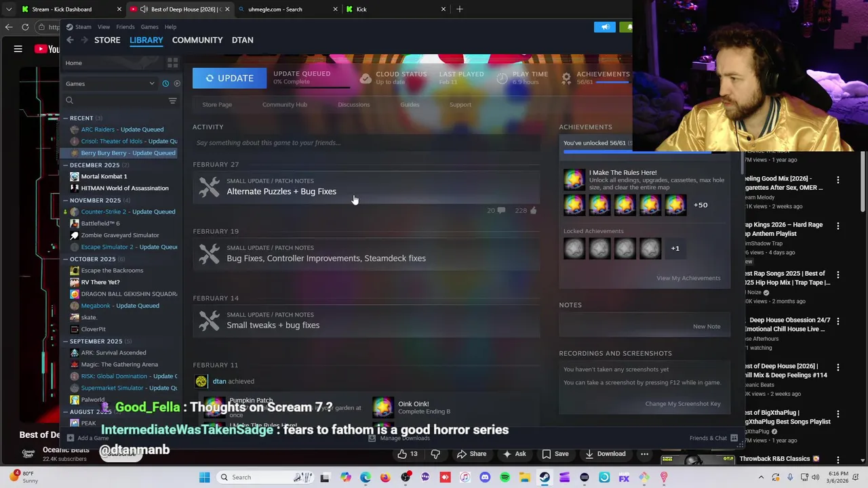868x488 pixels.
Task: Open Manage Downloads at the bottom
Action: click(399, 438)
